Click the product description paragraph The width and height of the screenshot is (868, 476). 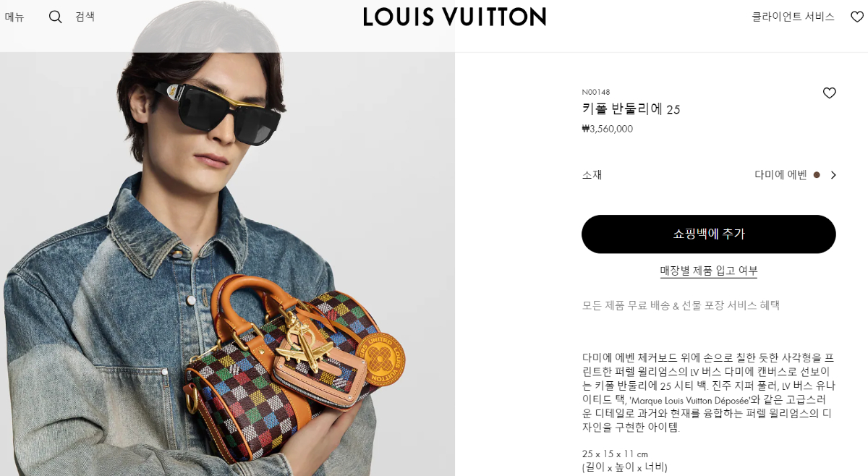click(x=709, y=393)
